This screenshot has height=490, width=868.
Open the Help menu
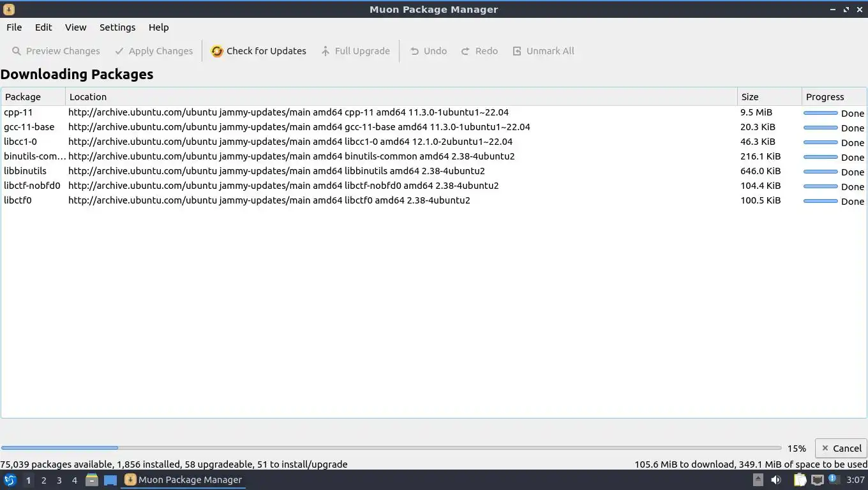pyautogui.click(x=158, y=27)
